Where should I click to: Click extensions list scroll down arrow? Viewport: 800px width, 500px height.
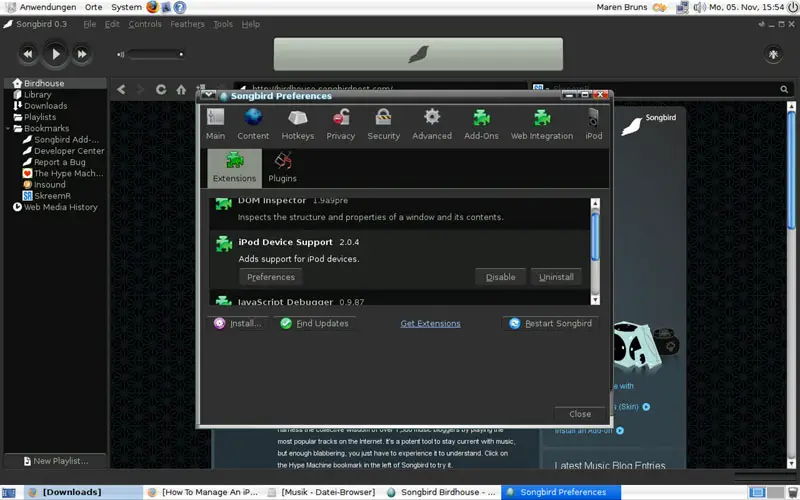pos(595,300)
